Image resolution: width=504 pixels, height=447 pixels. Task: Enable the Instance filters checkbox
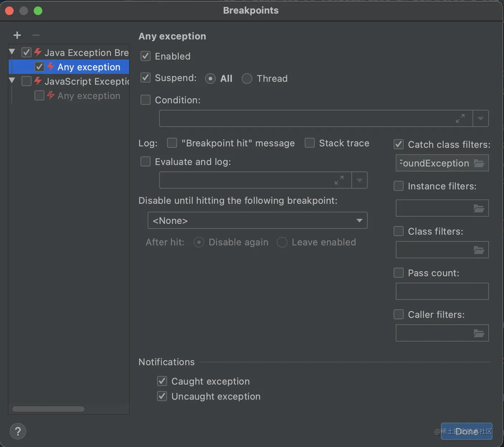point(399,186)
